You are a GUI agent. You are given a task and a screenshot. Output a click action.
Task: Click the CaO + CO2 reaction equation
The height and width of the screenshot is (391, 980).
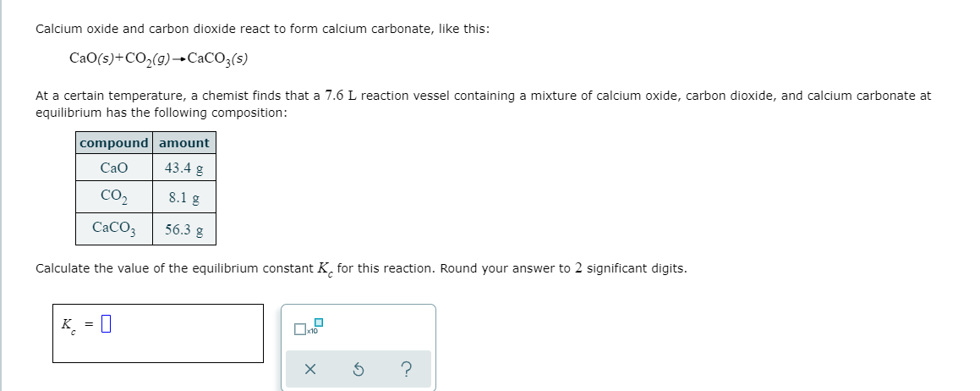pos(159,58)
